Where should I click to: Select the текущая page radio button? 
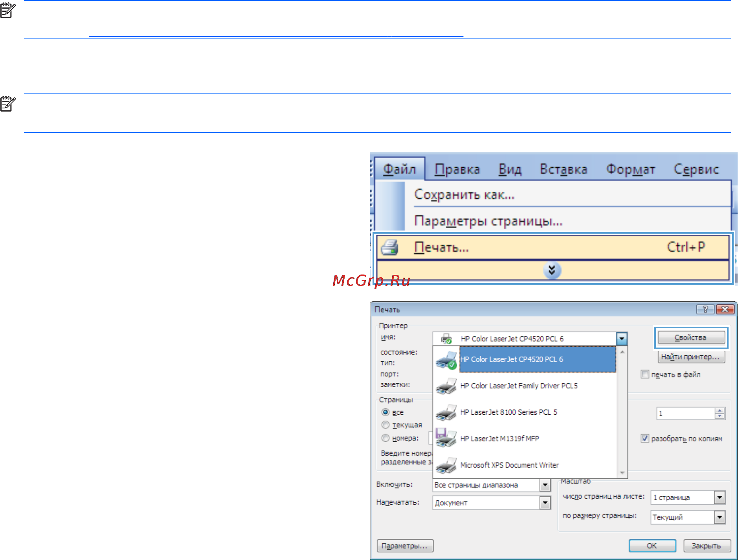(386, 425)
